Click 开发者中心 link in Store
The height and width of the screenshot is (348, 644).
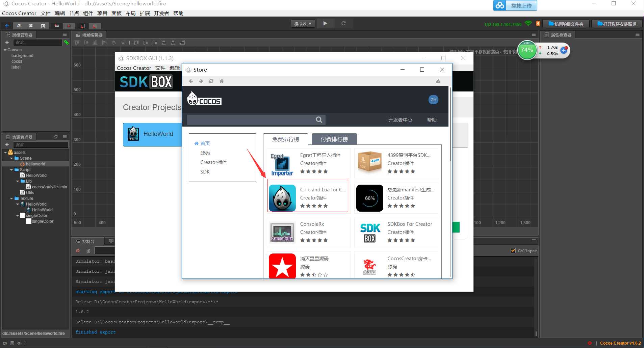(400, 120)
